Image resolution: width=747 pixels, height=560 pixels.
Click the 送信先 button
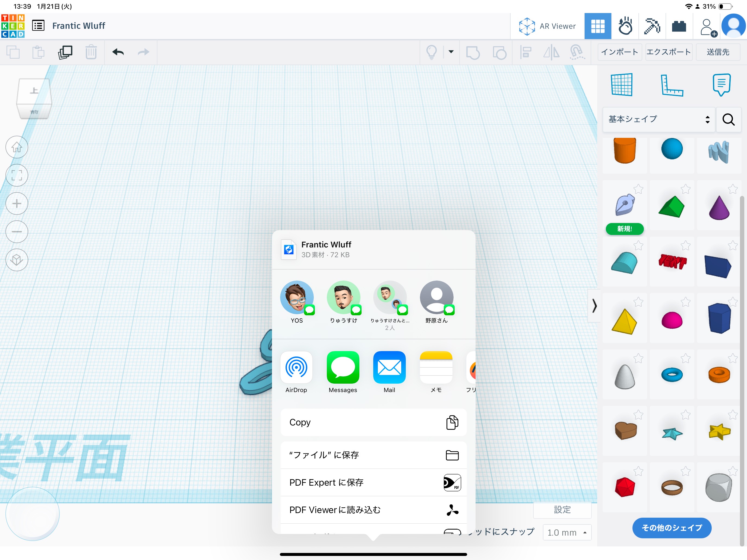(718, 52)
